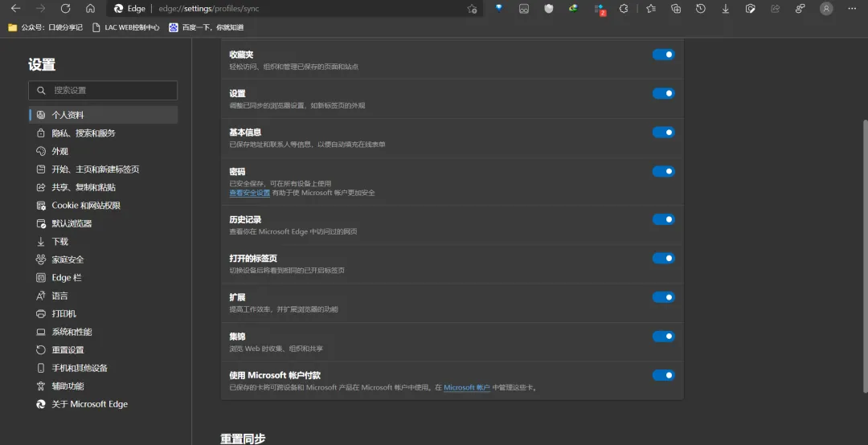
Task: Open the blue diamond extension icon
Action: (499, 8)
